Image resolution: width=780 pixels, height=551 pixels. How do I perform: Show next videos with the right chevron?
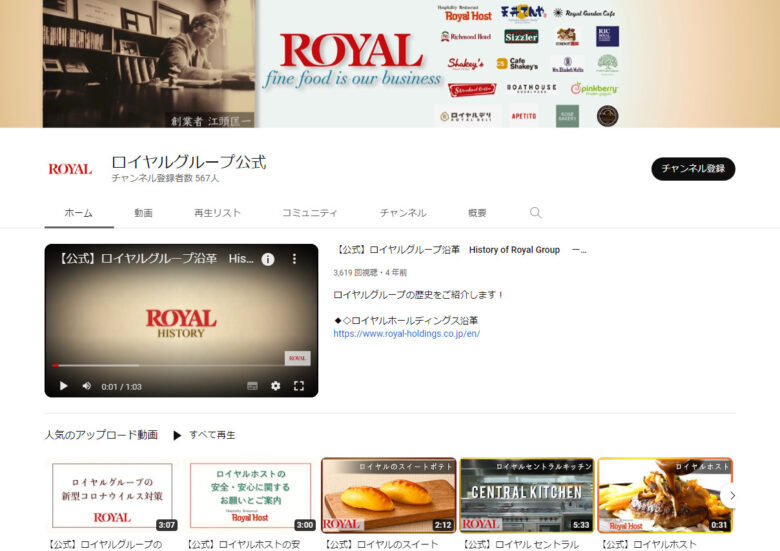732,495
